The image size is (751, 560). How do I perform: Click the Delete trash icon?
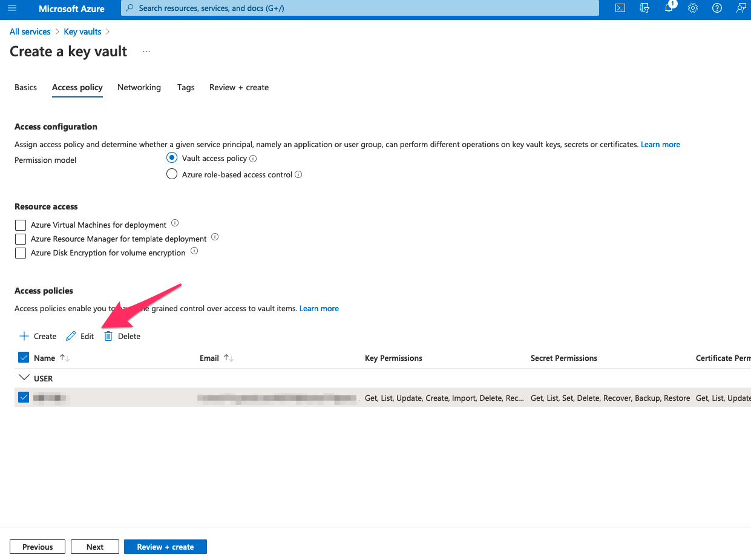pos(108,336)
